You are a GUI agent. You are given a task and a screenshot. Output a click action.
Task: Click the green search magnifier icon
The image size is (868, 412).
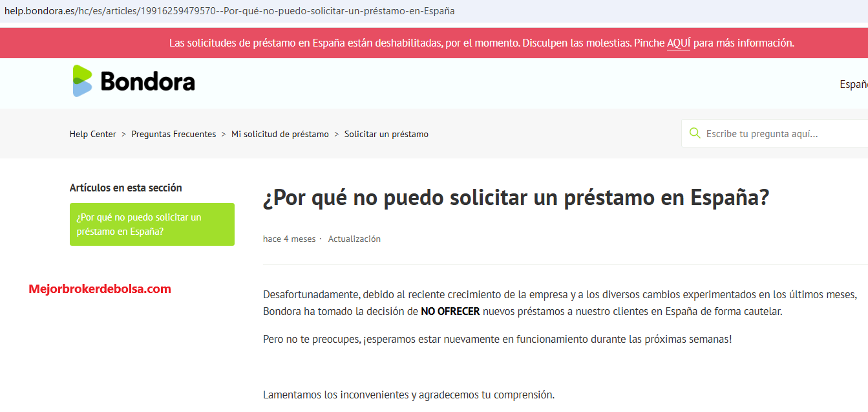[695, 133]
